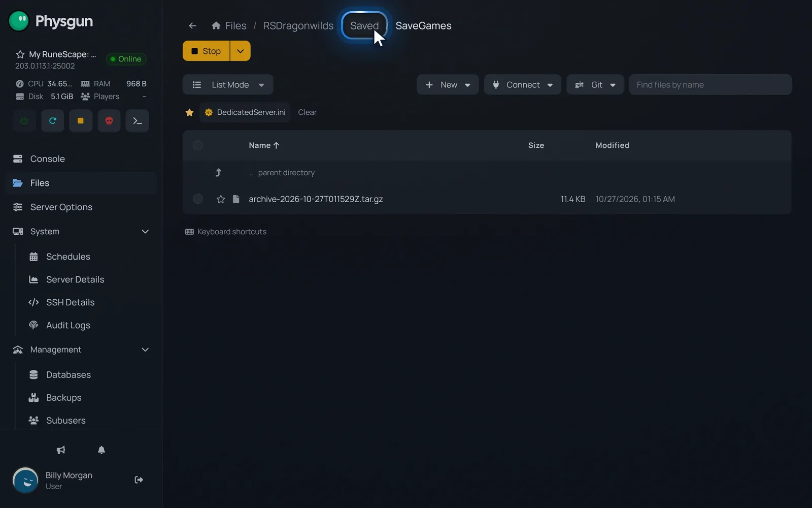812x508 pixels.
Task: Go to Saved folder in breadcrumb
Action: click(x=364, y=26)
